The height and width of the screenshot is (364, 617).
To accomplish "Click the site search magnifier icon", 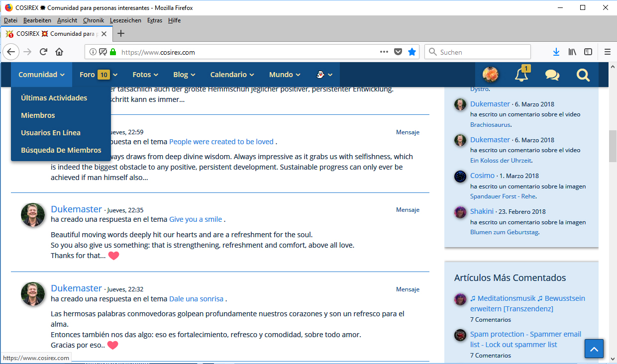I will tap(583, 75).
